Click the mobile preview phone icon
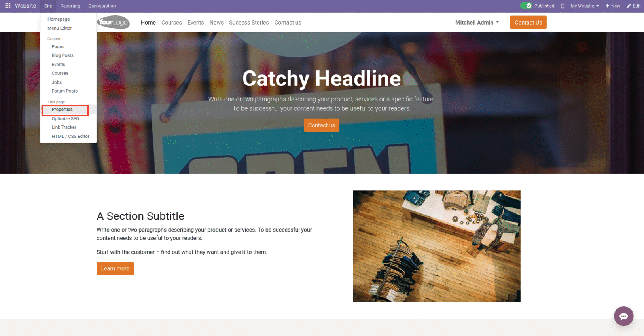The width and height of the screenshot is (644, 336). coord(563,6)
